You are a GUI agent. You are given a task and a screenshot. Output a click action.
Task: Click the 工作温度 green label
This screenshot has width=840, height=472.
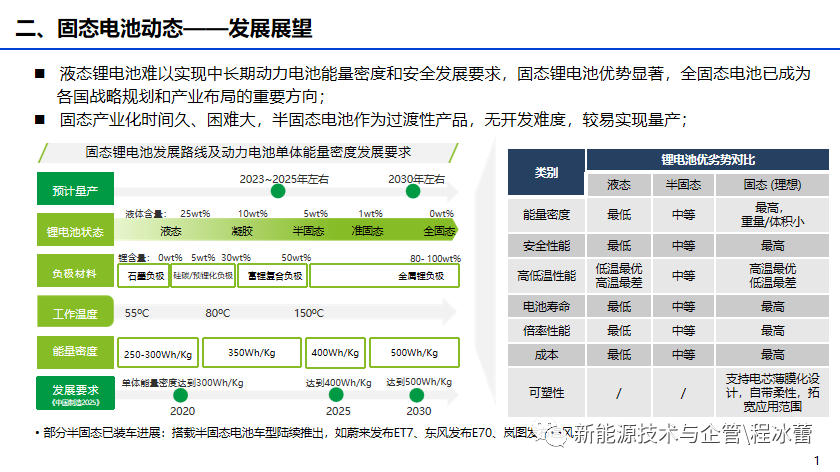coord(75,314)
